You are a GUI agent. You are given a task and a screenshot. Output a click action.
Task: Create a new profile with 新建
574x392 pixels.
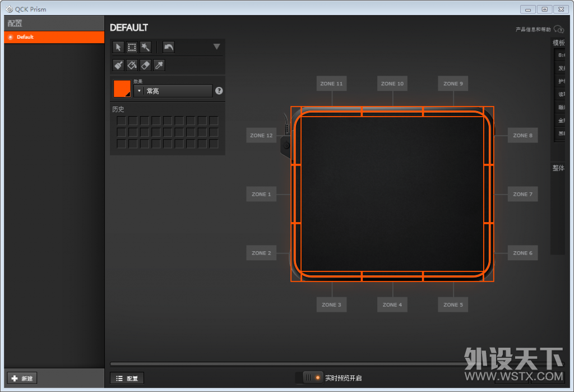pos(22,378)
